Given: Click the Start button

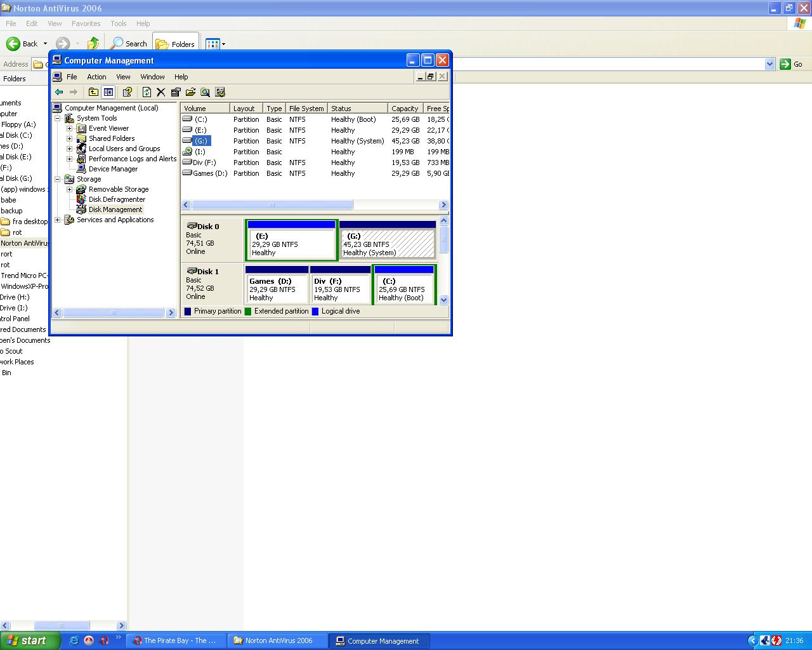Looking at the screenshot, I should tap(30, 640).
